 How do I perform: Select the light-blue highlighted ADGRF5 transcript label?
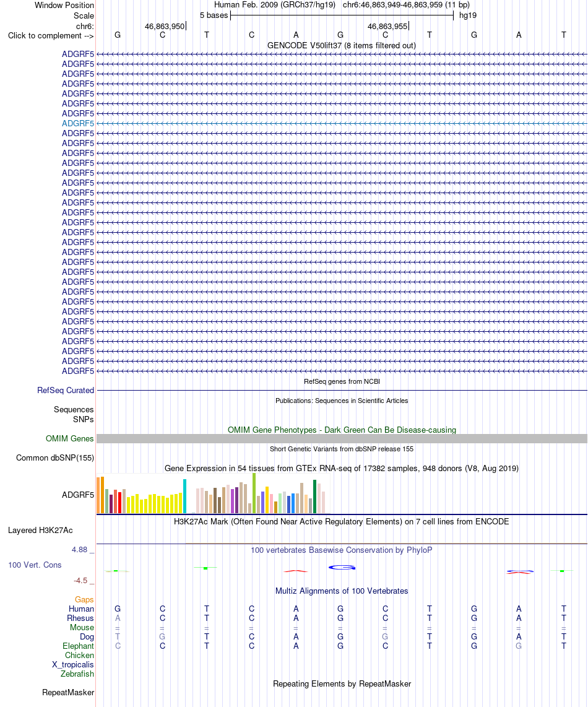pyautogui.click(x=78, y=124)
